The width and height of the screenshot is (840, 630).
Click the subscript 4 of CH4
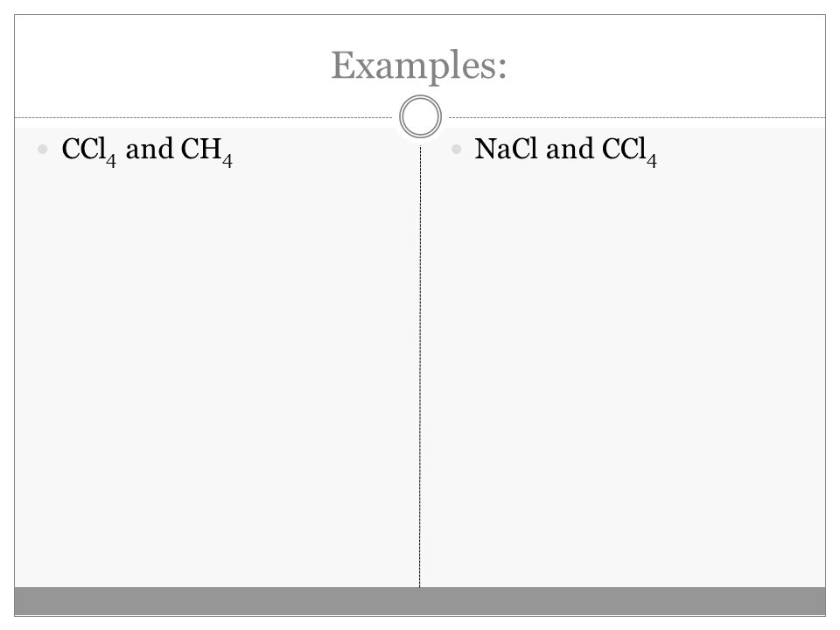[227, 161]
